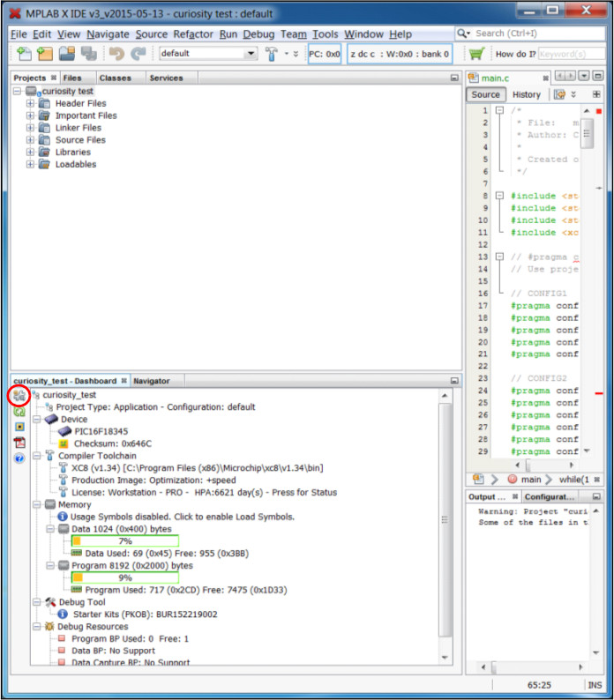Image resolution: width=614 pixels, height=700 pixels.
Task: Click the History view button
Action: click(527, 94)
